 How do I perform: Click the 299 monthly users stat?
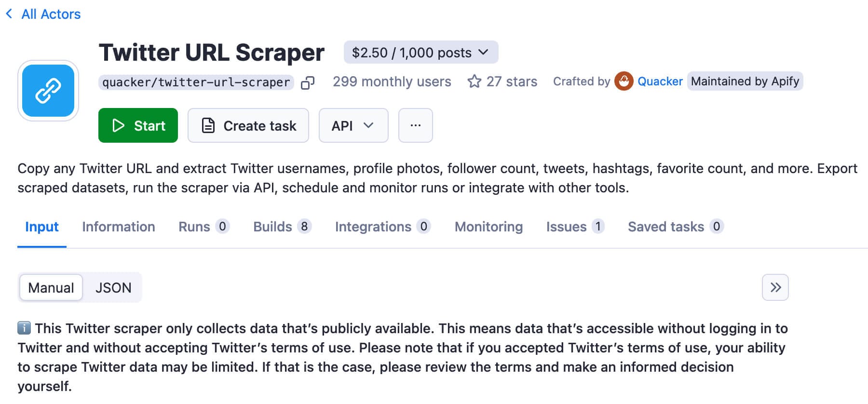pos(392,81)
